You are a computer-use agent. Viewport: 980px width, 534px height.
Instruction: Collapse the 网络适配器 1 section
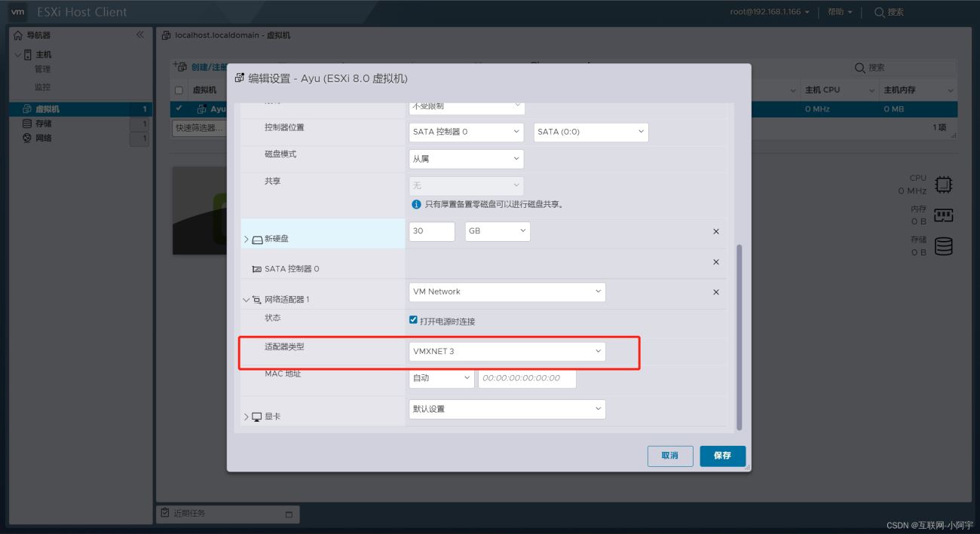point(246,300)
